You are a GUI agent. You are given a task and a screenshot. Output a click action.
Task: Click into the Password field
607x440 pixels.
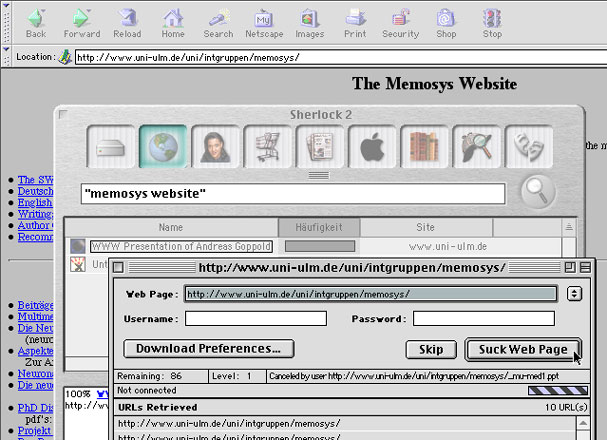pyautogui.click(x=483, y=319)
